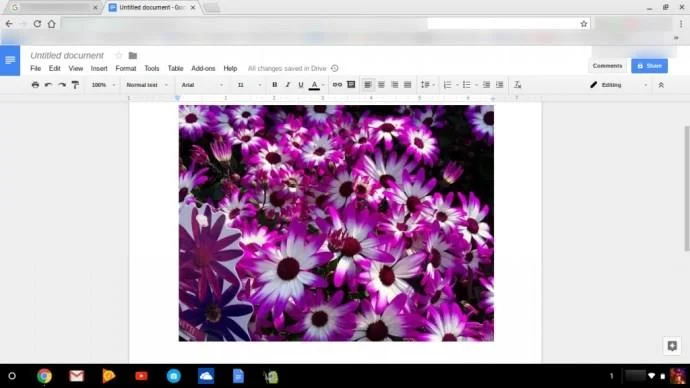
Task: Select Justify alignment
Action: pos(407,85)
